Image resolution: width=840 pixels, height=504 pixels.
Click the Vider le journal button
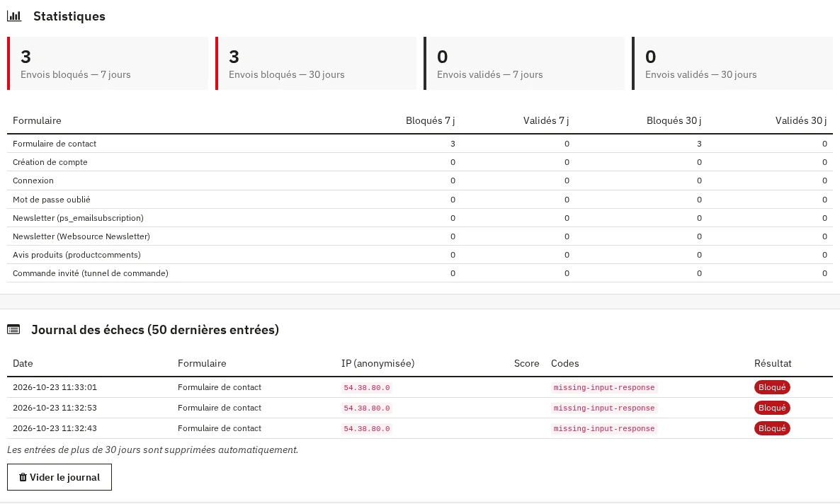59,477
